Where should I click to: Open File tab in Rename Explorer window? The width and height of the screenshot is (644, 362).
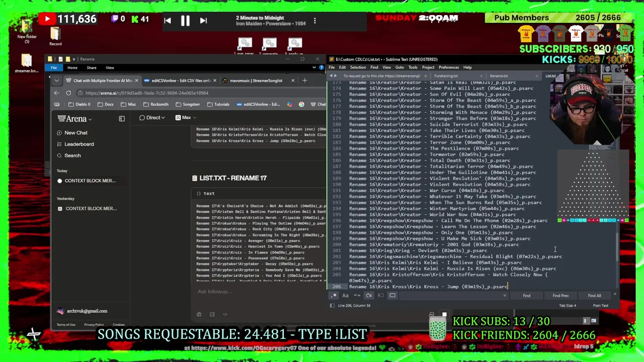[x=54, y=67]
